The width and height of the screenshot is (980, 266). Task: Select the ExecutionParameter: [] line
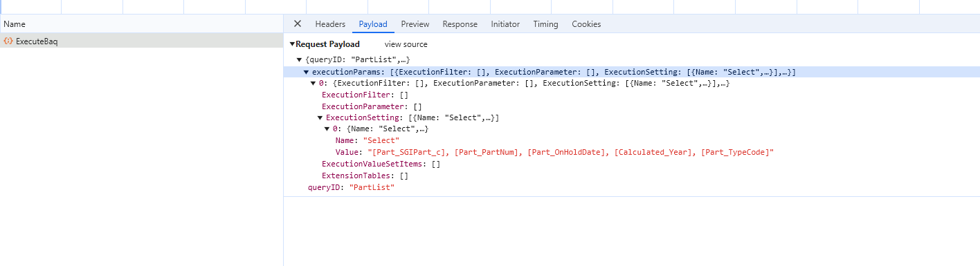pos(372,106)
